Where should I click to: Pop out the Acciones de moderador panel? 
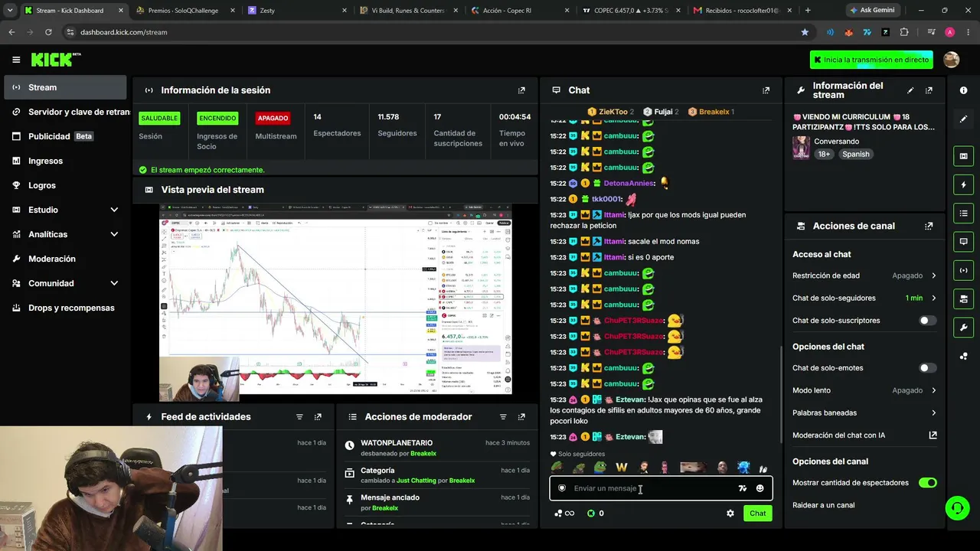click(x=521, y=417)
